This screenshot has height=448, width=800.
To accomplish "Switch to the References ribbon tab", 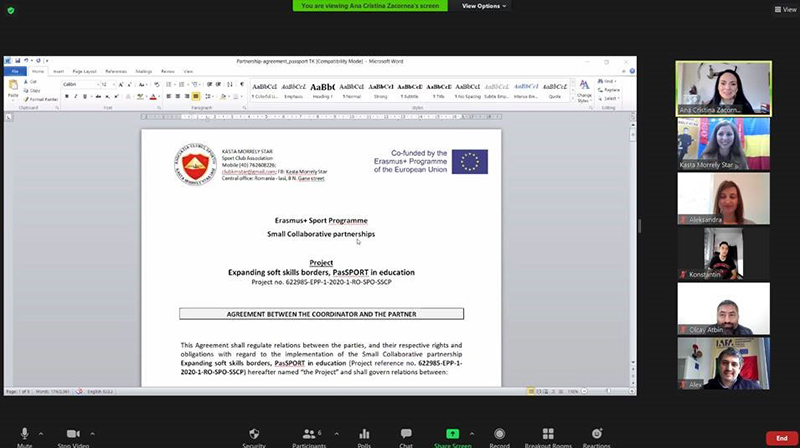I will pyautogui.click(x=116, y=71).
